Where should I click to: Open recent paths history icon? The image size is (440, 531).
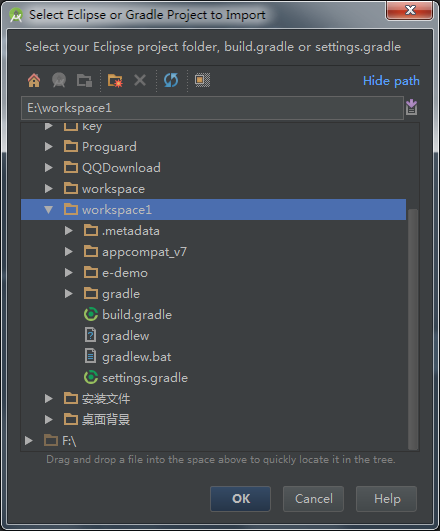411,108
